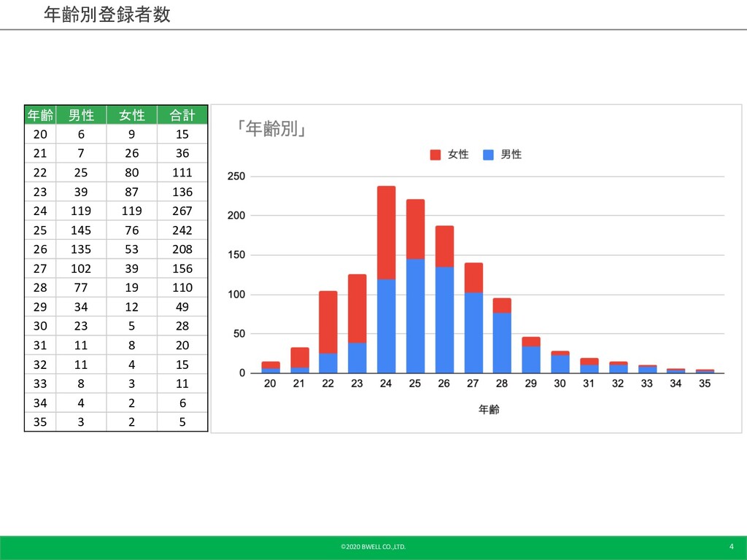The height and width of the screenshot is (560, 747).
Task: Click the 250 y-axis label
Action: pyautogui.click(x=236, y=176)
